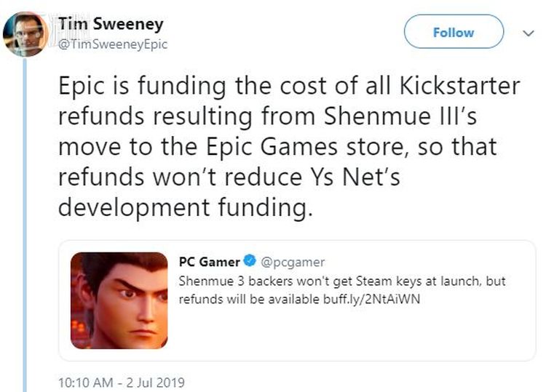Viewport: 546px width, 392px height.
Task: Click the @TimSweeneyEpic handle
Action: click(113, 44)
